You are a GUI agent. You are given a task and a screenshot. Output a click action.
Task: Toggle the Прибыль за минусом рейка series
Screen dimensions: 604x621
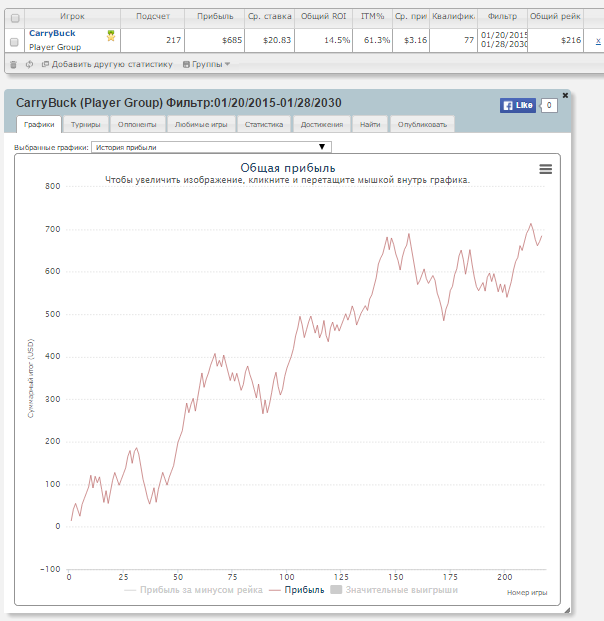(x=200, y=590)
